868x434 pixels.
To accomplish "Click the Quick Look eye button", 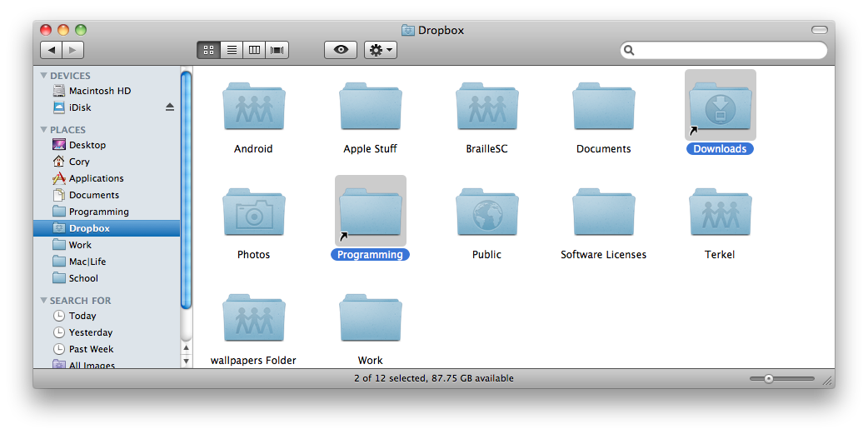I will pos(341,50).
